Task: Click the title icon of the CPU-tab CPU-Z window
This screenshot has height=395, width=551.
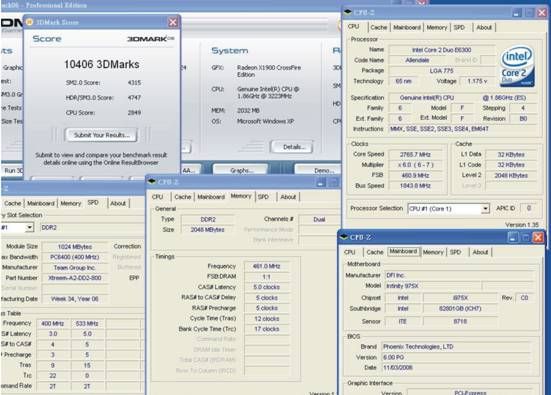Action: tap(348, 12)
